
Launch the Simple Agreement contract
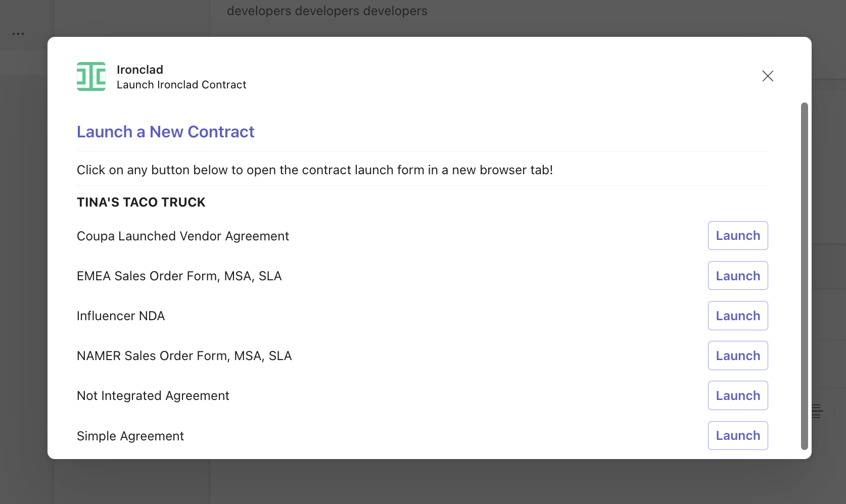point(737,435)
